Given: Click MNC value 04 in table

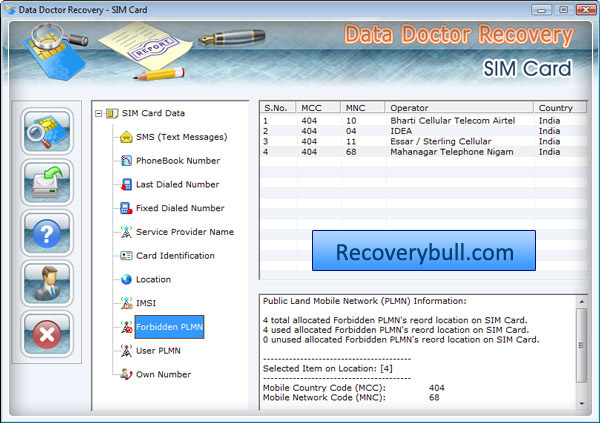Looking at the screenshot, I should pos(351,131).
